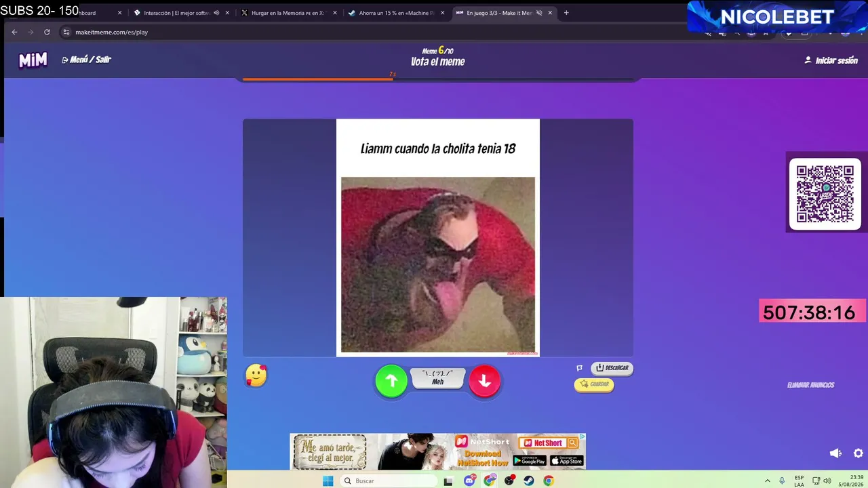
Task: Click the MiM logo
Action: (33, 60)
